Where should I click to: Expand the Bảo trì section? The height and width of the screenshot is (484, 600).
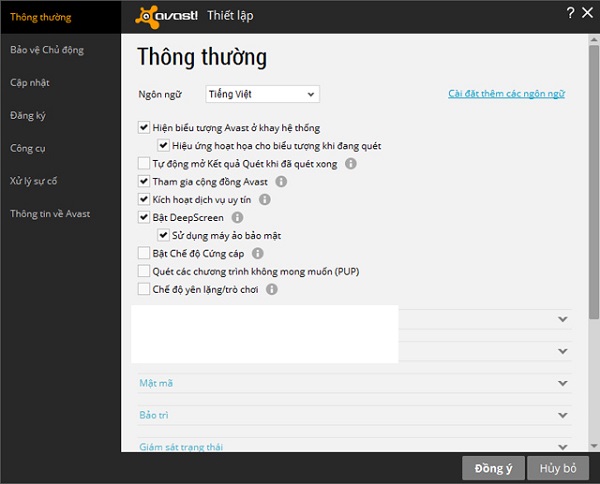(x=354, y=415)
